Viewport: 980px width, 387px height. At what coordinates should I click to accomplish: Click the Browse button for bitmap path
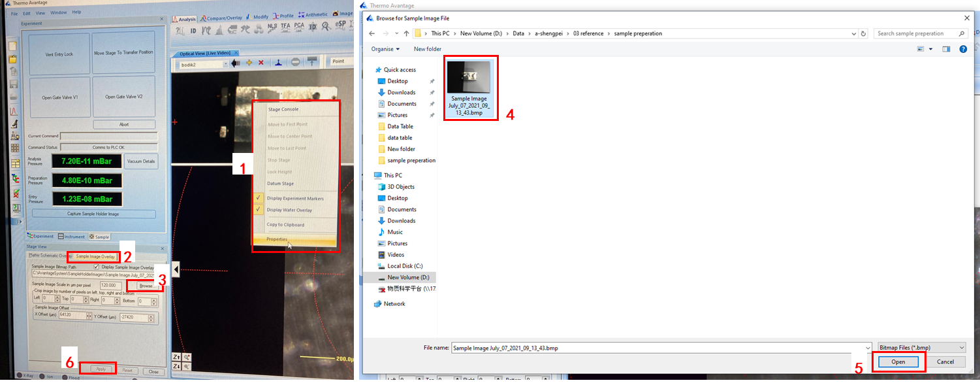tap(145, 286)
